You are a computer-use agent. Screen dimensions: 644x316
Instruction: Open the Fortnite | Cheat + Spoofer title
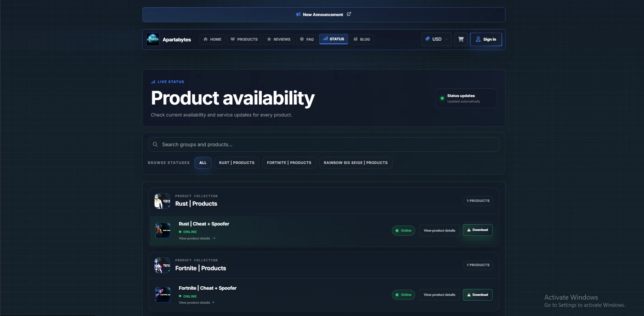click(208, 288)
